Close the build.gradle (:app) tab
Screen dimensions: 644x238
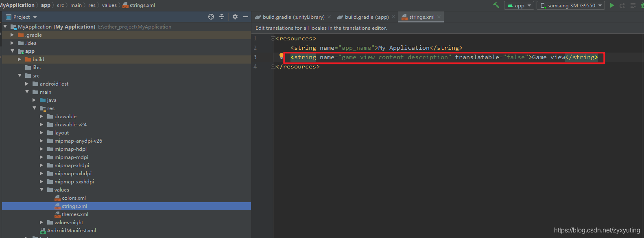pyautogui.click(x=393, y=17)
